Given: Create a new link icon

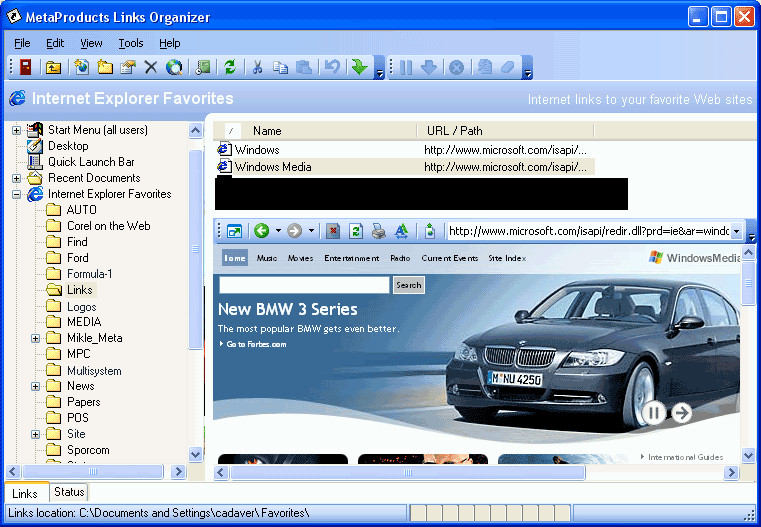Looking at the screenshot, I should tap(82, 67).
